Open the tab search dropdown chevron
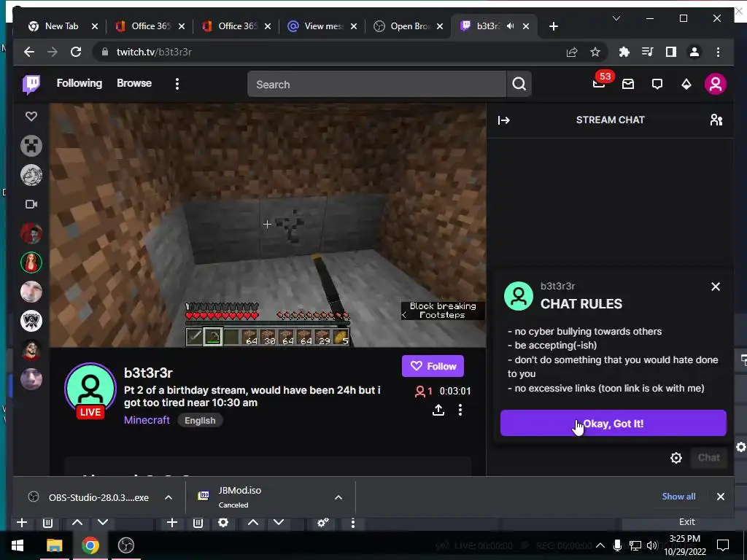 pos(616,18)
